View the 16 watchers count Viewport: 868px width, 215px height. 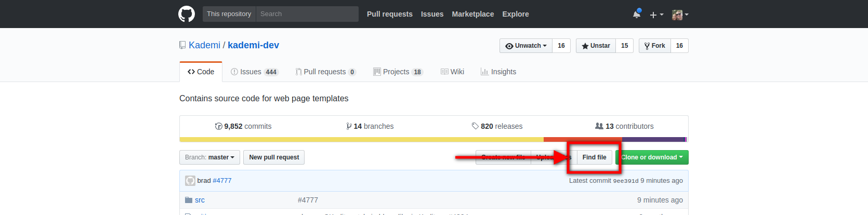click(x=561, y=46)
